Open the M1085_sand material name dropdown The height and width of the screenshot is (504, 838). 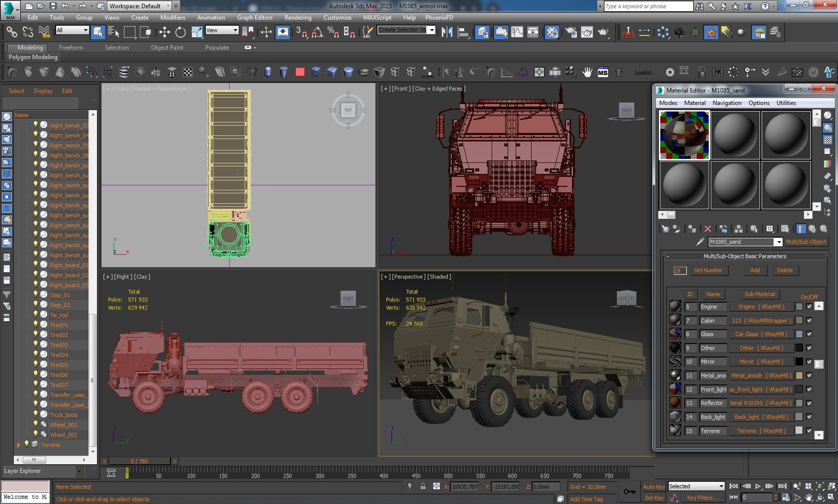point(778,242)
